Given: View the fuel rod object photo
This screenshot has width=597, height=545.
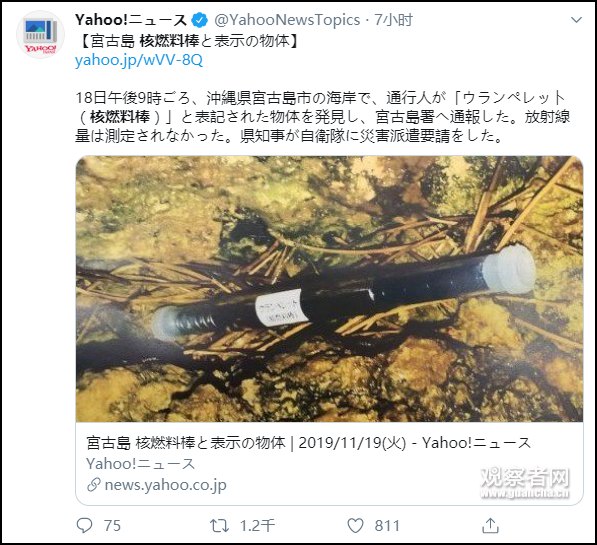Looking at the screenshot, I should [329, 288].
